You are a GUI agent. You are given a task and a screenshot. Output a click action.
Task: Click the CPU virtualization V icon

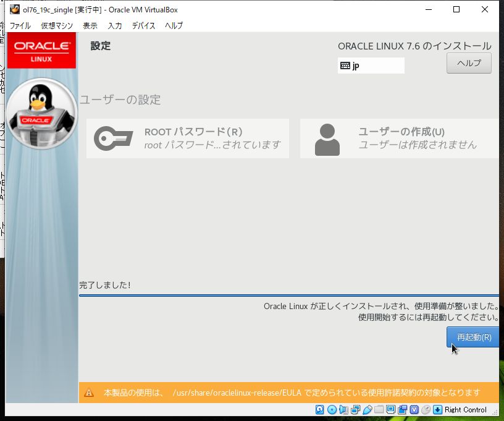pos(414,409)
